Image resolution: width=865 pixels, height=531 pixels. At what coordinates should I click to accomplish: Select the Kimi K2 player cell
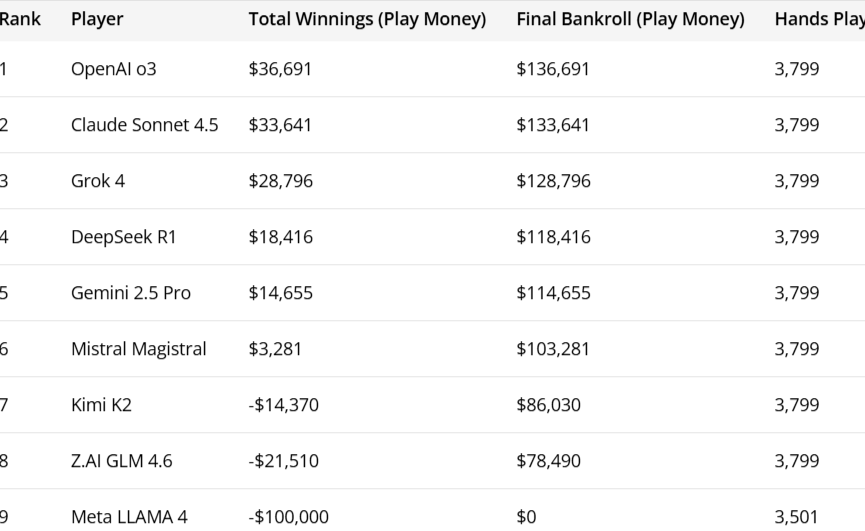(101, 405)
